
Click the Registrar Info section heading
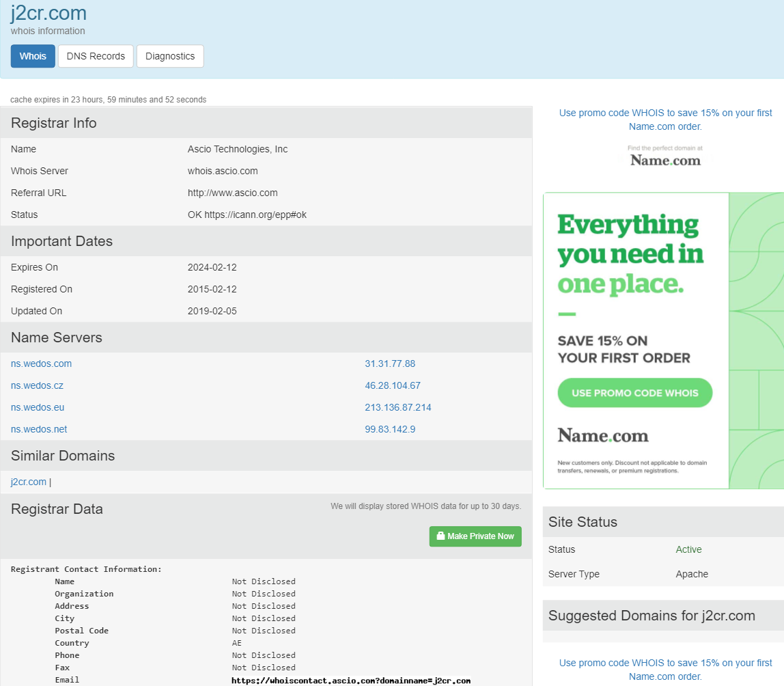[x=54, y=123]
